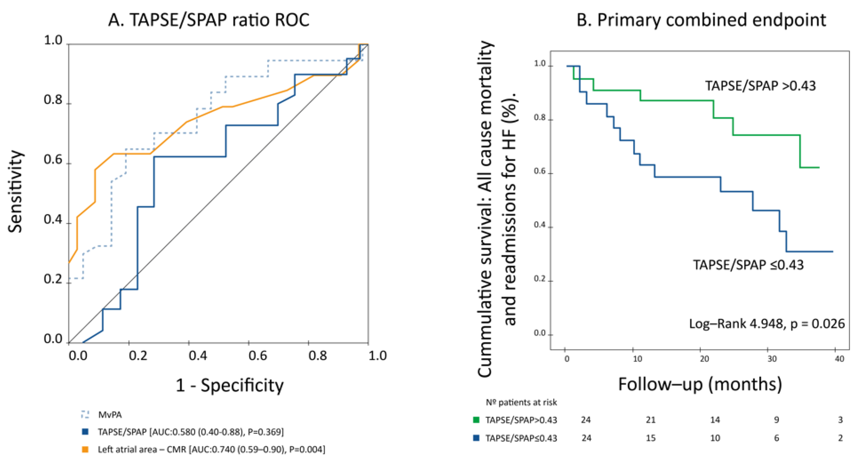Click the Log–Rank 4.948 p-value annotation
Image resolution: width=868 pixels, height=466 pixels.
[767, 324]
